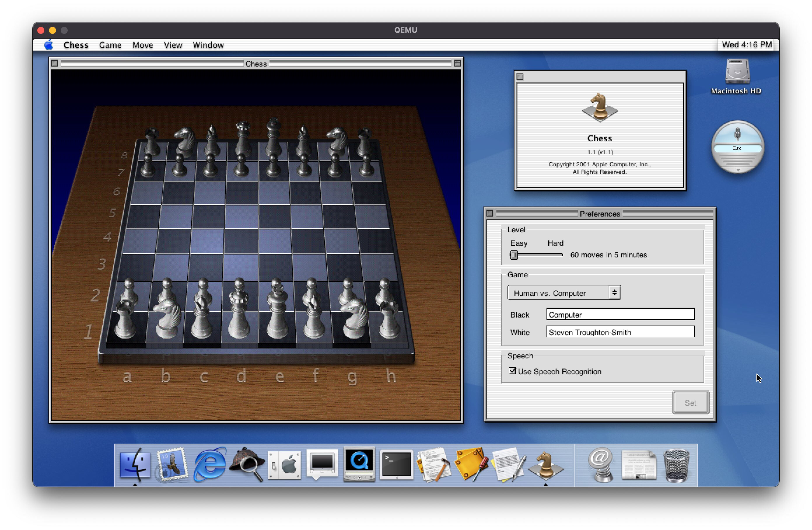Open Sherlock search icon in dock

point(247,465)
